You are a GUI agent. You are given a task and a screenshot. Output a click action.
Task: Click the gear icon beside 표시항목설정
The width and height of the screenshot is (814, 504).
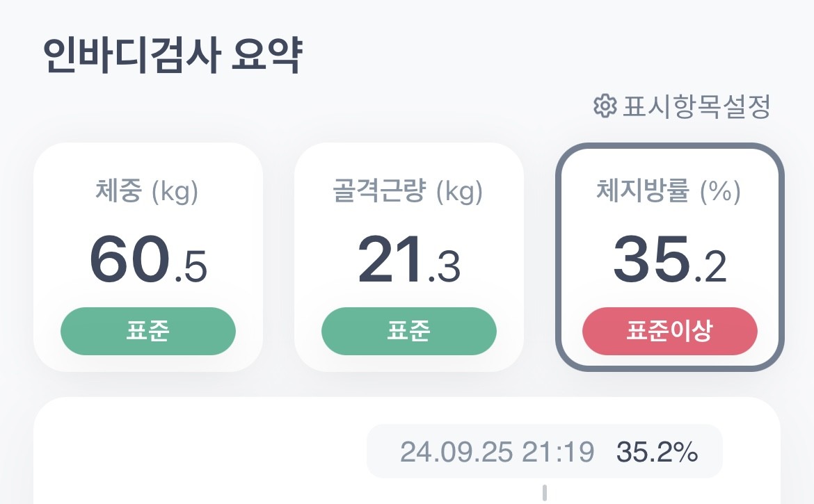(605, 106)
